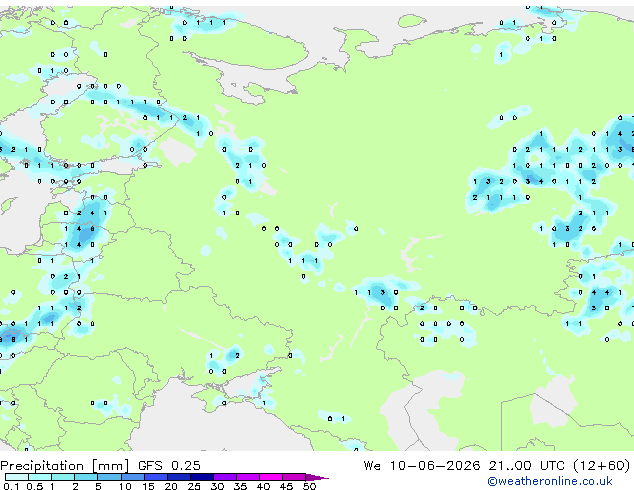Click the GFS 0.25 model label
Viewport: 634px width, 490px height.
pyautogui.click(x=169, y=466)
